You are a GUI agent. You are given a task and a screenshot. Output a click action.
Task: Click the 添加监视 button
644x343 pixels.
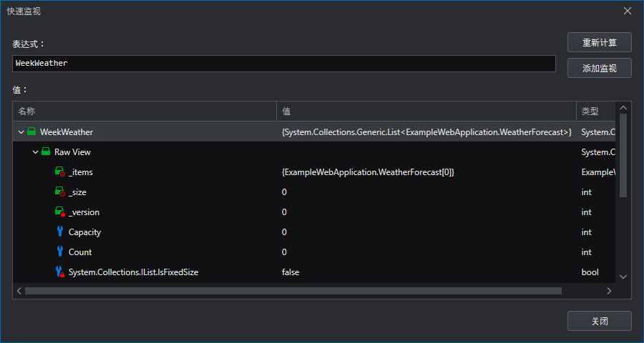(x=599, y=68)
